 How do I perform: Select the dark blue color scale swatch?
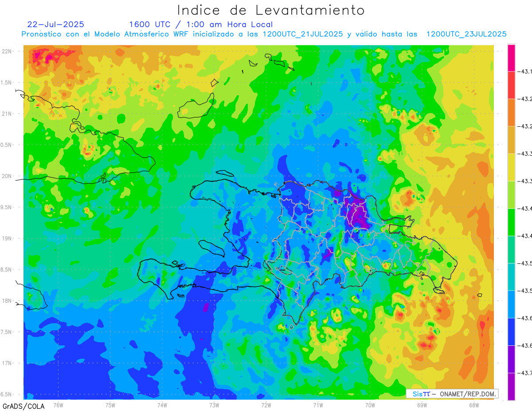(x=511, y=331)
